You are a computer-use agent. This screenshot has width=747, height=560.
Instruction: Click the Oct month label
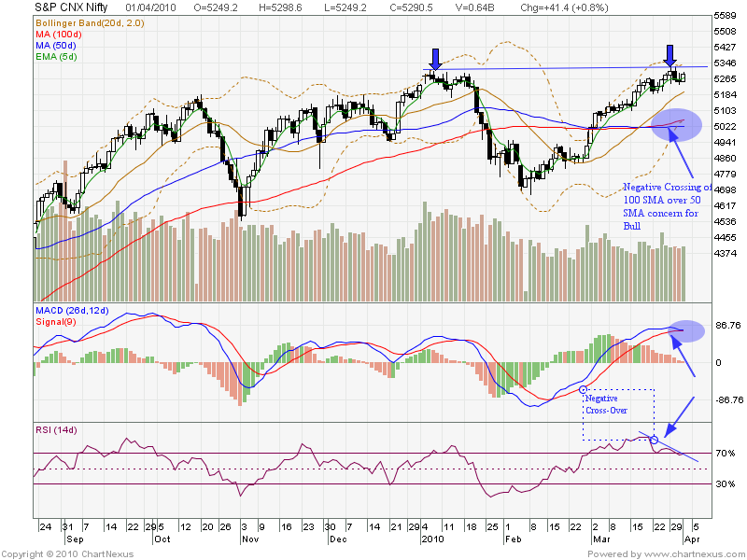click(x=162, y=539)
